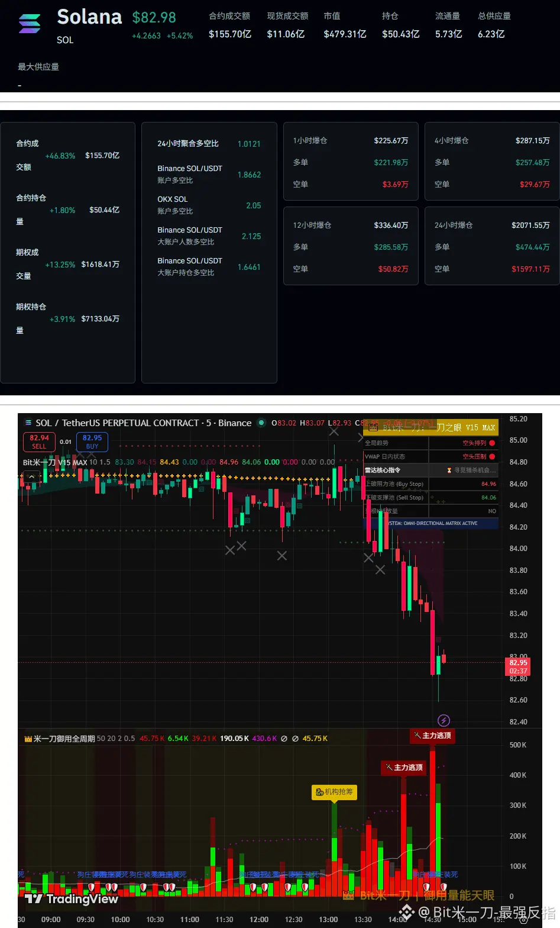560x928 pixels.
Task: Click the 0.01 spread value between SELL and BUY
Action: [66, 442]
